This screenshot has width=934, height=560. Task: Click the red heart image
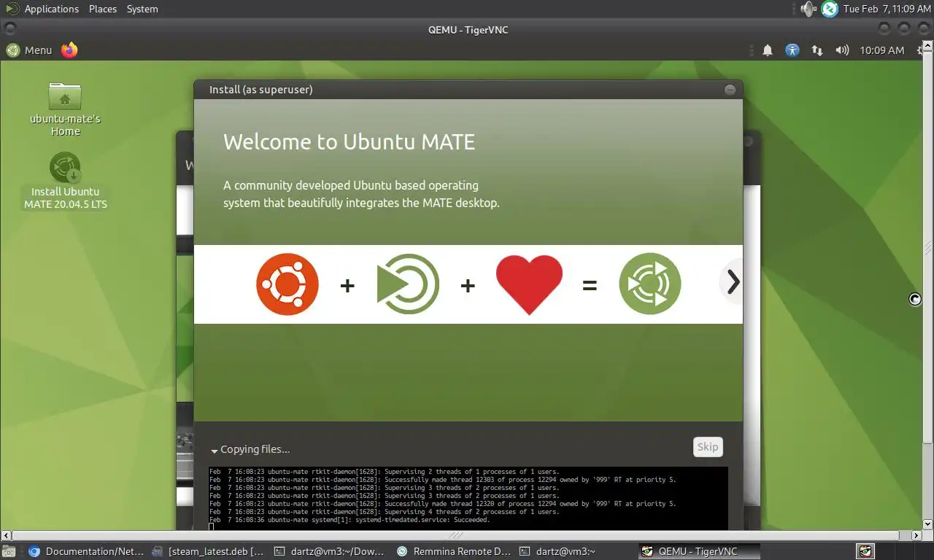529,284
